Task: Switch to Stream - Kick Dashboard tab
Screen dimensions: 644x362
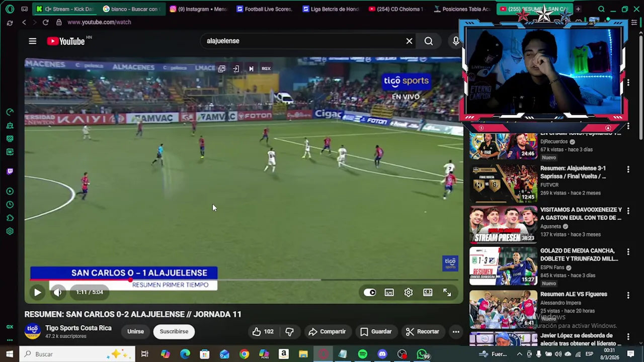Action: [65, 9]
